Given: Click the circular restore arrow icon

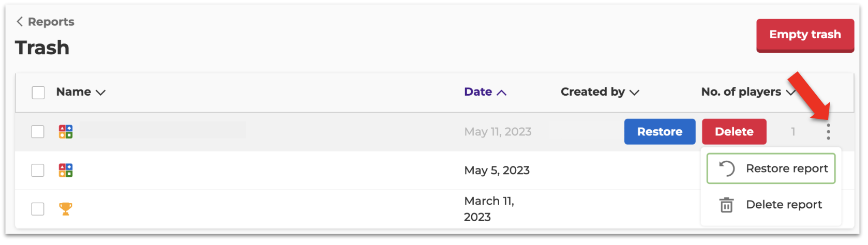Looking at the screenshot, I should (x=727, y=169).
